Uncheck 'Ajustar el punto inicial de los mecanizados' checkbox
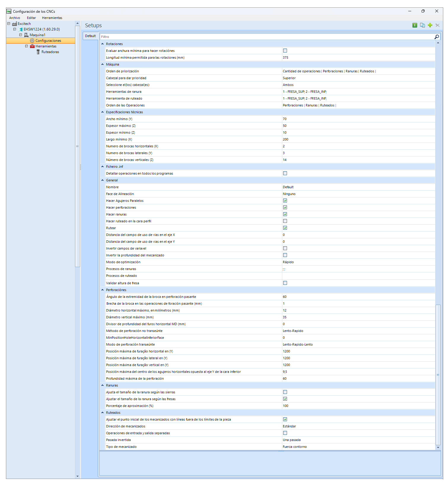 pos(285,419)
